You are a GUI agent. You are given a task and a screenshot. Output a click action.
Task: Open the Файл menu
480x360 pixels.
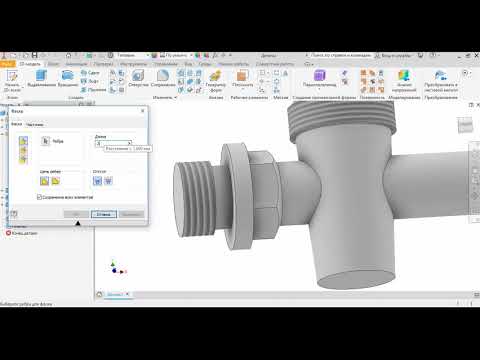[x=8, y=64]
